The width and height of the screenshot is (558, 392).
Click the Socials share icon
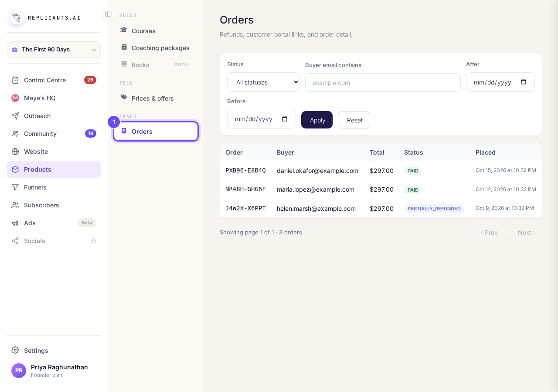click(x=15, y=241)
